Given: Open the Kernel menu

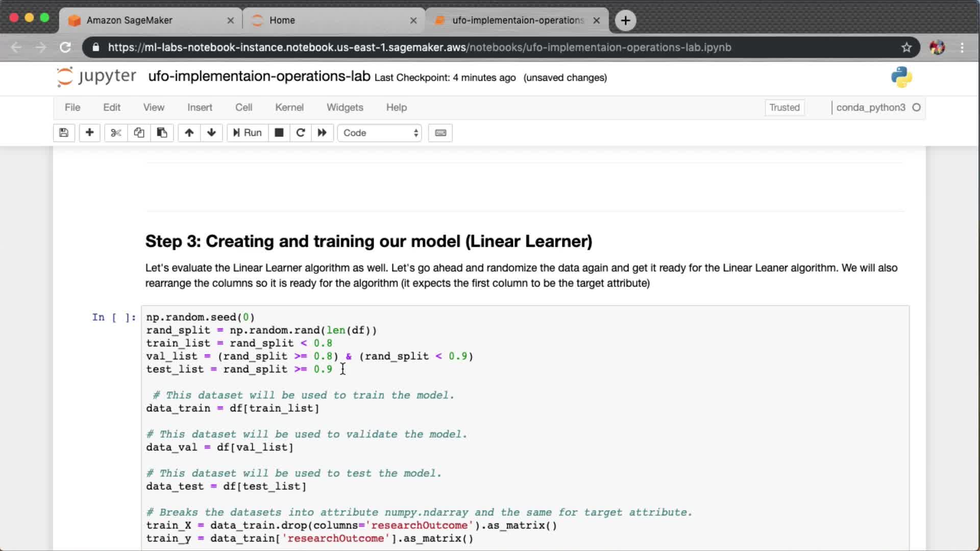Looking at the screenshot, I should pos(289,107).
